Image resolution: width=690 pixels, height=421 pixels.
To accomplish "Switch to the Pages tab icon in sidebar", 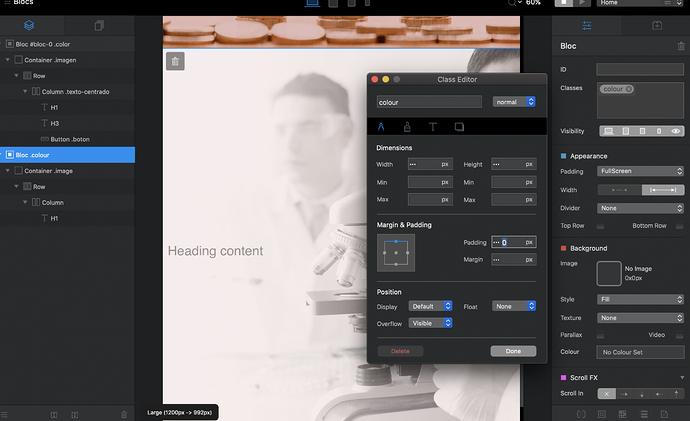I will [98, 24].
